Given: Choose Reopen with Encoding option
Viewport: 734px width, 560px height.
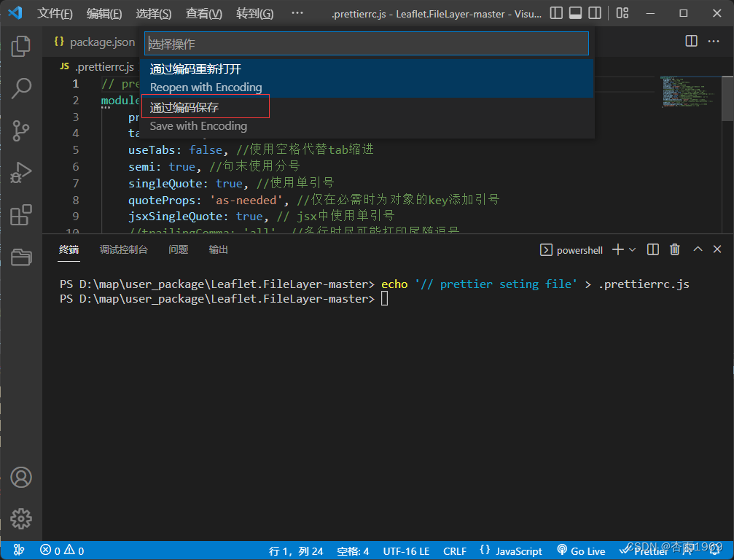Looking at the screenshot, I should [367, 78].
